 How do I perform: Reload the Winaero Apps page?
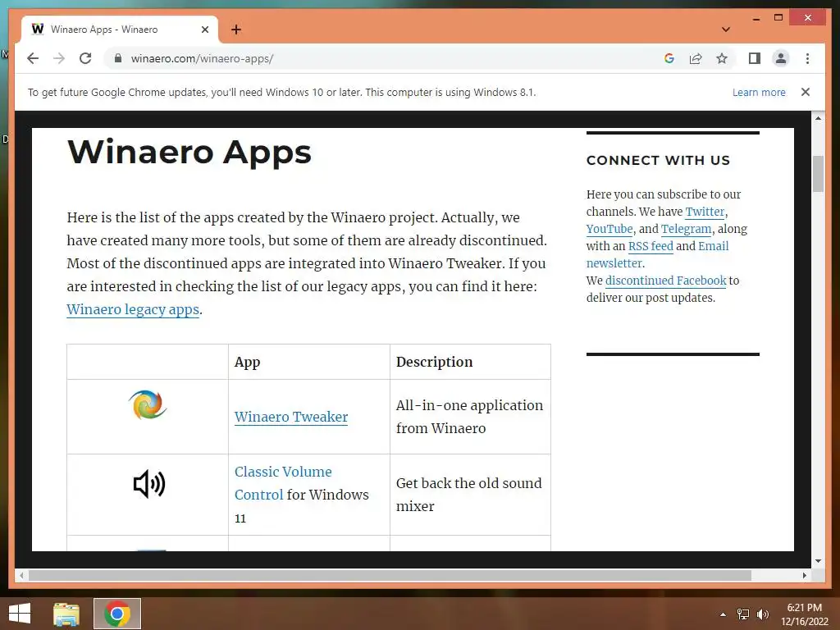pos(85,58)
